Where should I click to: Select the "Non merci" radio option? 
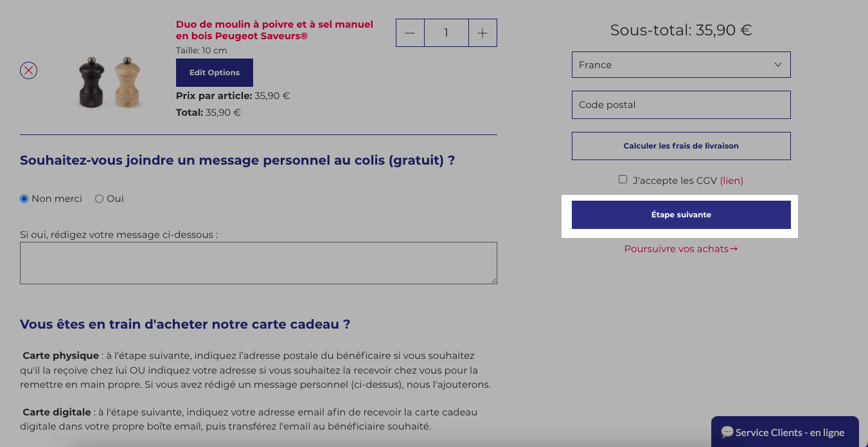point(24,199)
